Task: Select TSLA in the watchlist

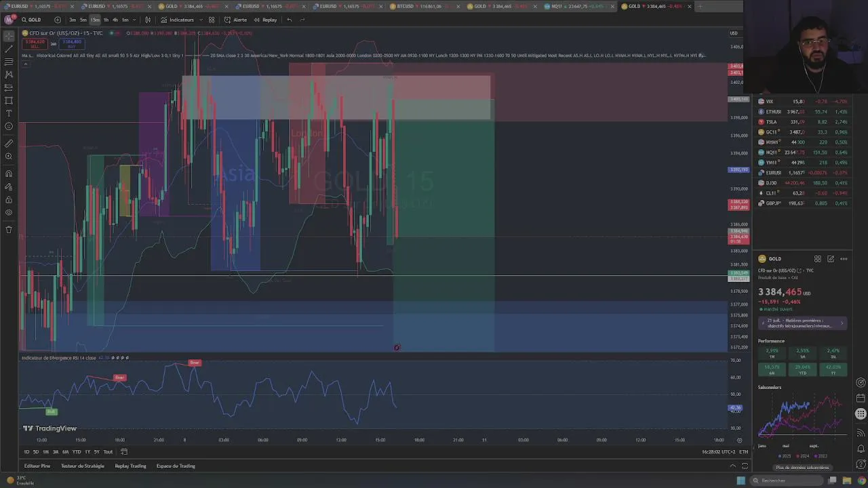Action: [802, 122]
